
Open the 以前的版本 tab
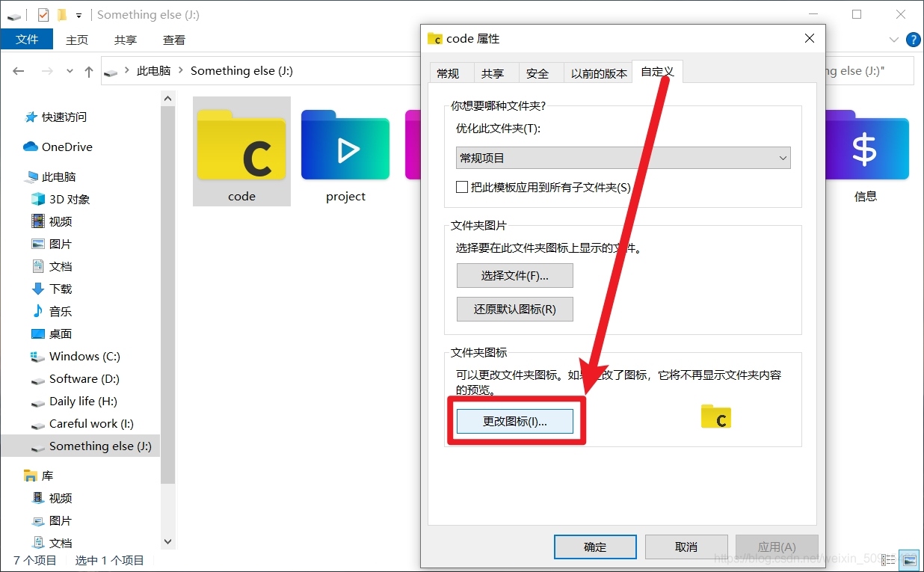click(599, 73)
